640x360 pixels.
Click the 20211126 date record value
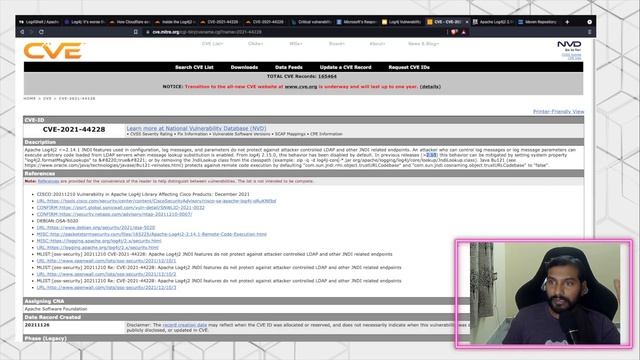pyautogui.click(x=37, y=325)
